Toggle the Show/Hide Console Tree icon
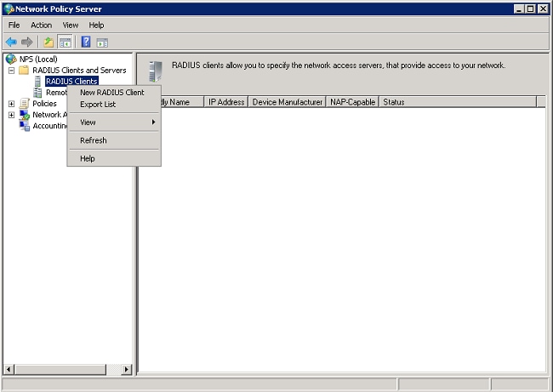 pos(65,43)
